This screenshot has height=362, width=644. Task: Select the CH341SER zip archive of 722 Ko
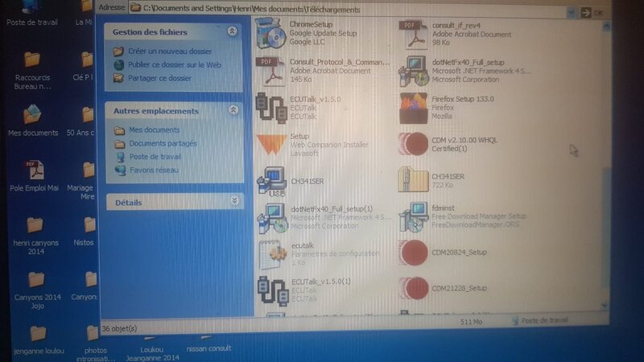[x=414, y=181]
